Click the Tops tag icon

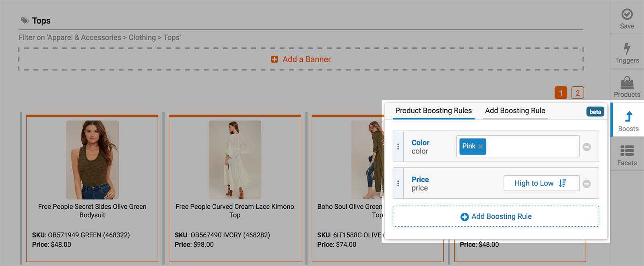coord(25,21)
